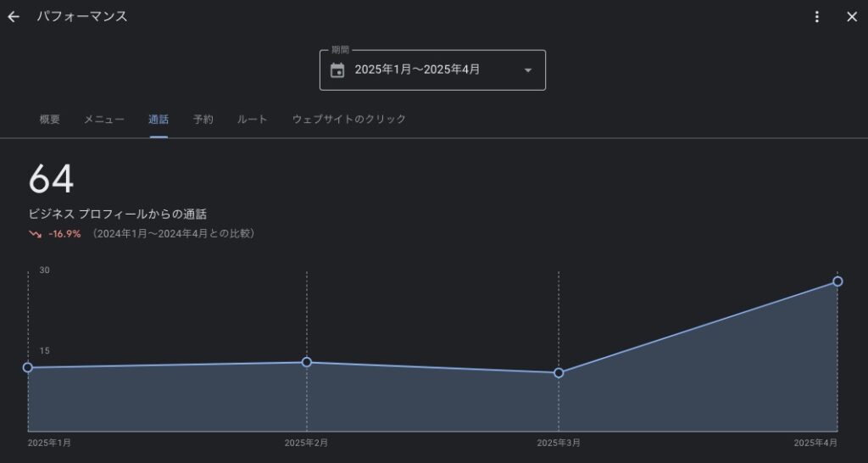Image resolution: width=868 pixels, height=463 pixels.
Task: Click the 2025年2月 data point on chart
Action: (307, 362)
